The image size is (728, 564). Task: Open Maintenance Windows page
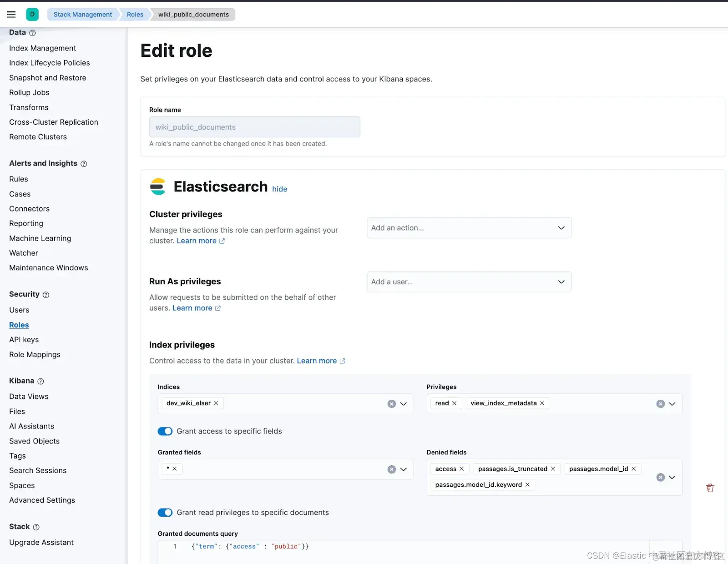pos(49,268)
